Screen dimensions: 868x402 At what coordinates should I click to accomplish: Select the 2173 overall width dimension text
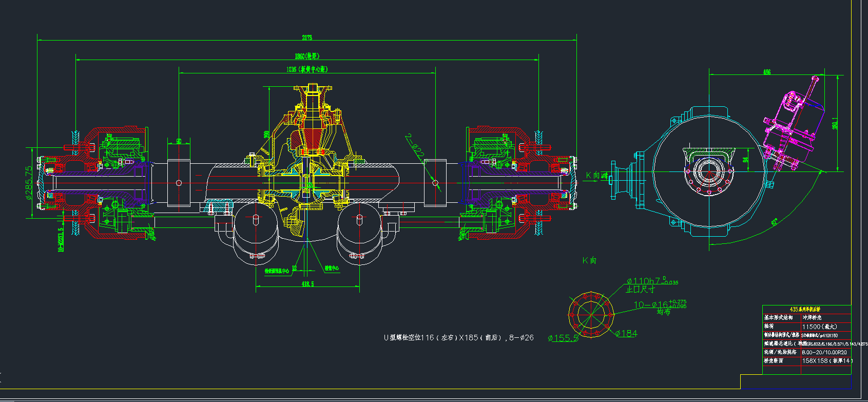306,37
